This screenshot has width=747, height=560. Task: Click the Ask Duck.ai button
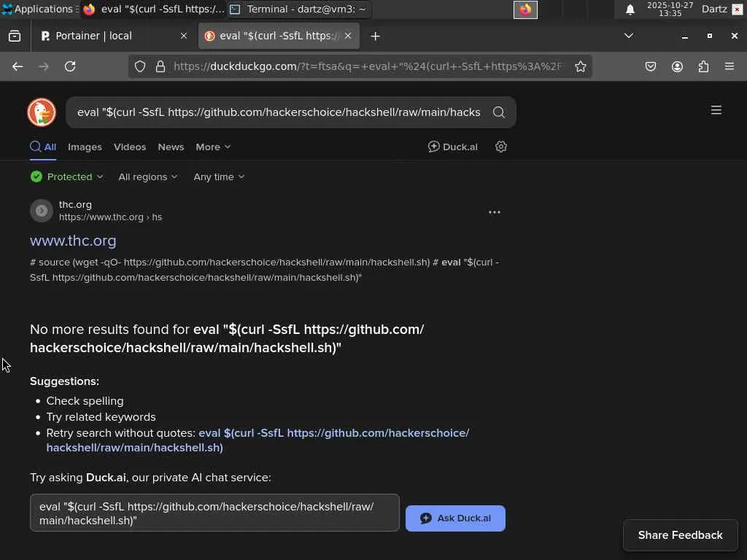pos(455,518)
